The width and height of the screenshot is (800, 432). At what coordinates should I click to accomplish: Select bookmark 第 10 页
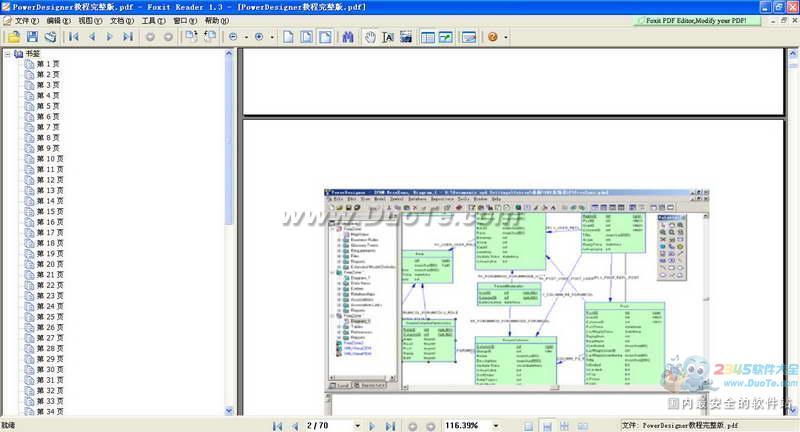(x=50, y=159)
